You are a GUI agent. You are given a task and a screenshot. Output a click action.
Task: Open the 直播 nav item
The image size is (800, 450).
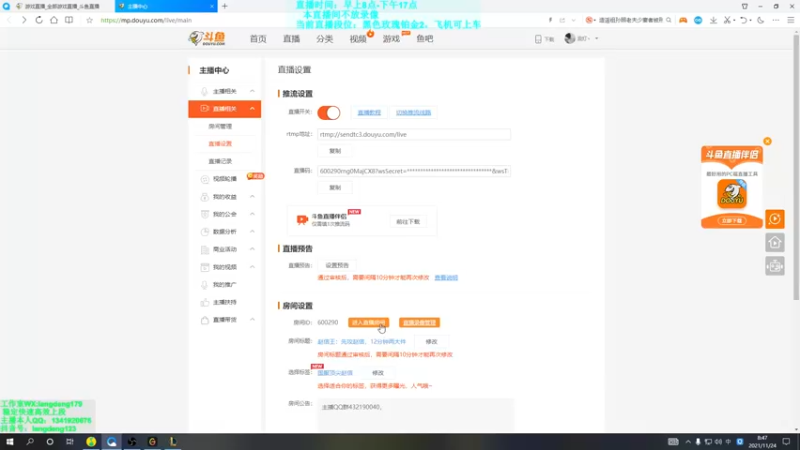[x=291, y=39]
